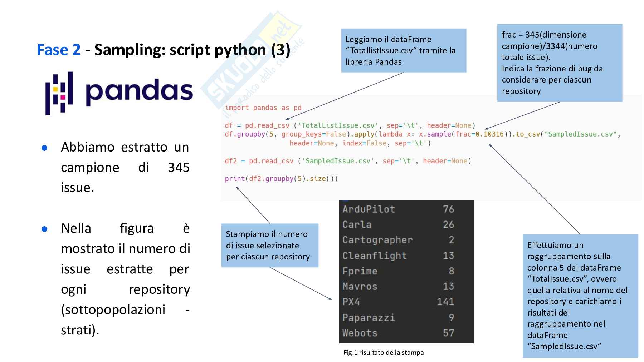The height and width of the screenshot is (362, 644).
Task: Click the 'frac = 345' explanation box
Action: [x=559, y=63]
